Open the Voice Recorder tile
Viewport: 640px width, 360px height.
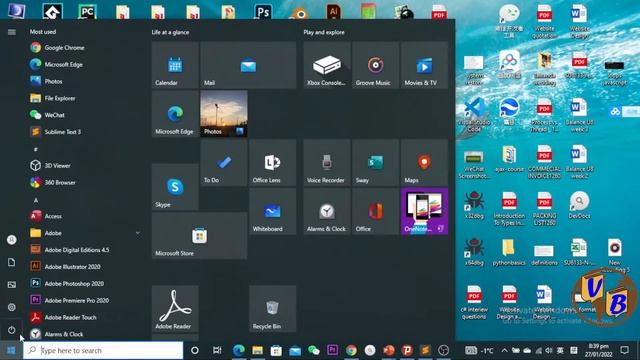click(327, 162)
